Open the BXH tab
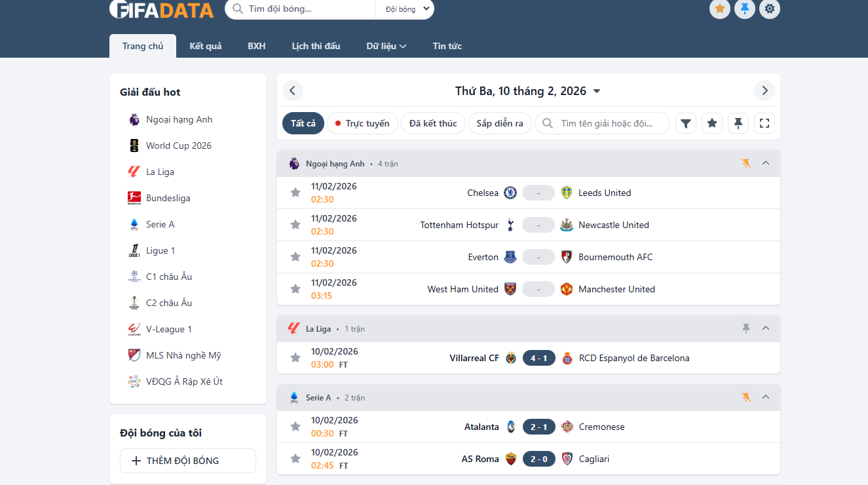Viewport: 868px width, 485px height. (x=257, y=46)
